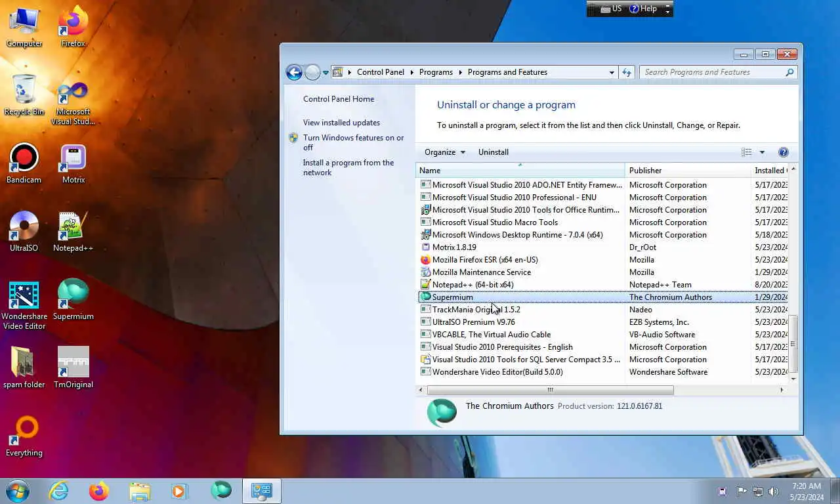Click the search magnifier icon
This screenshot has width=840, height=504.
pyautogui.click(x=789, y=72)
